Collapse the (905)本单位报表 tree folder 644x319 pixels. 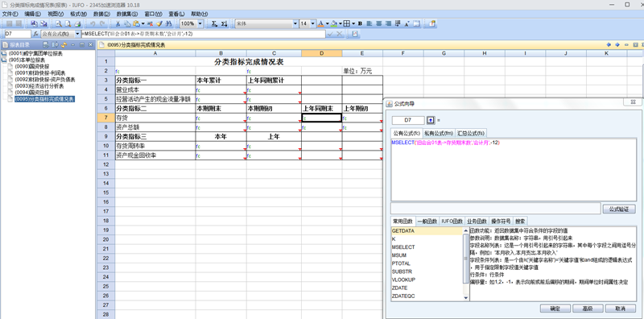[x=4, y=60]
